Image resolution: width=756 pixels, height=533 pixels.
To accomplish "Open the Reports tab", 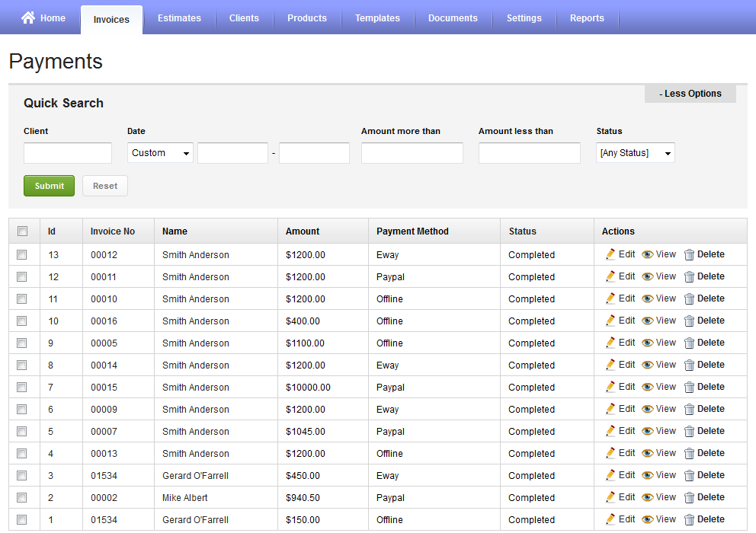I will [x=587, y=18].
